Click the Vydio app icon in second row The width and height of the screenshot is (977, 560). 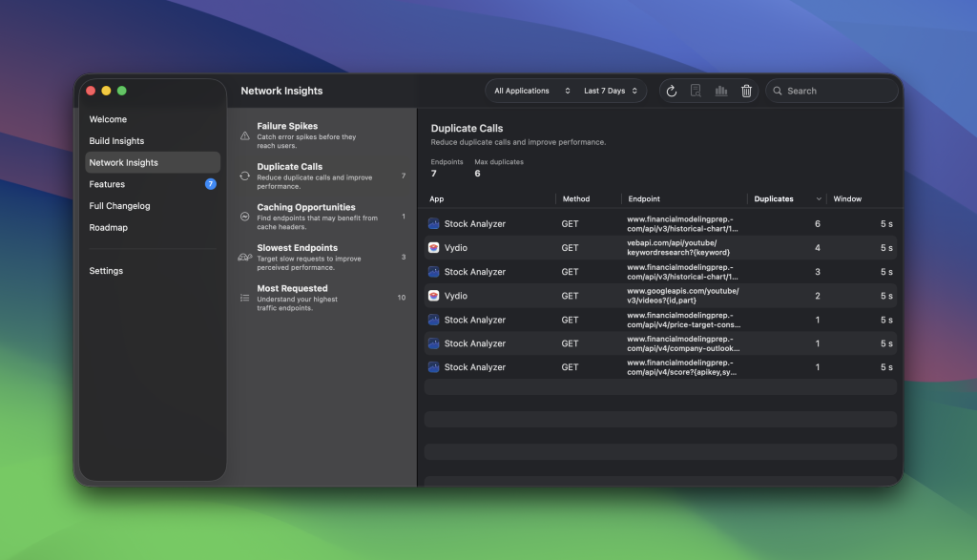(x=432, y=247)
